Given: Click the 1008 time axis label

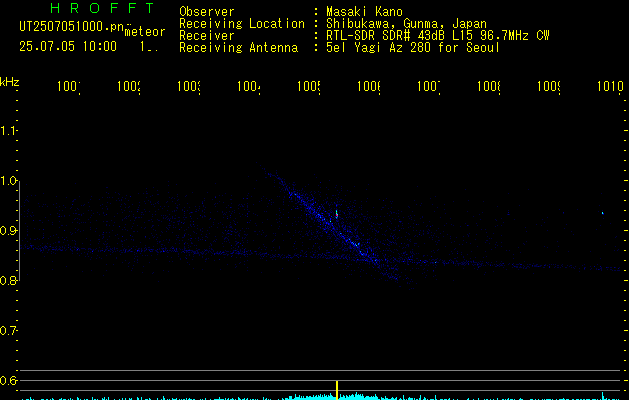Looking at the screenshot, I should click(489, 86).
